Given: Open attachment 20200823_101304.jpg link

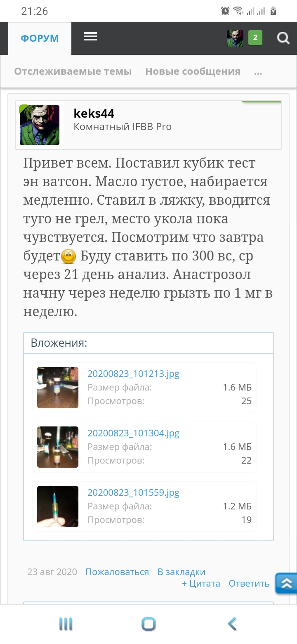Looking at the screenshot, I should pos(133,433).
